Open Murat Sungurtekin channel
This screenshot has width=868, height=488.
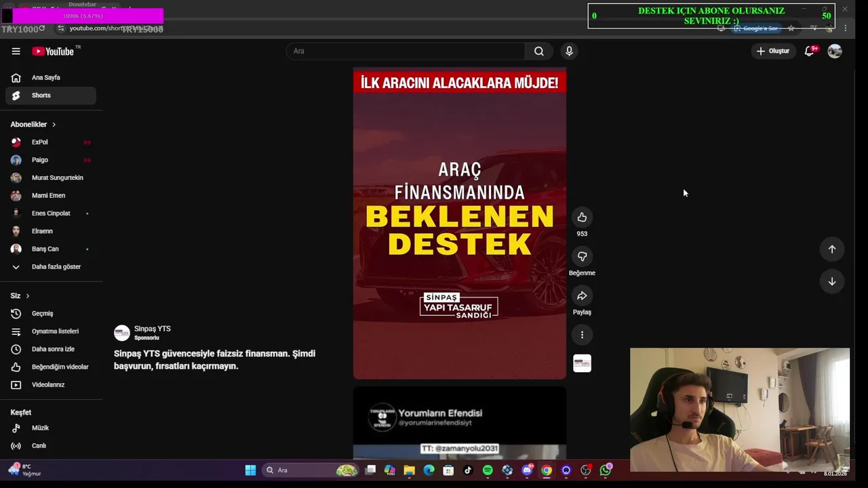tap(51, 178)
